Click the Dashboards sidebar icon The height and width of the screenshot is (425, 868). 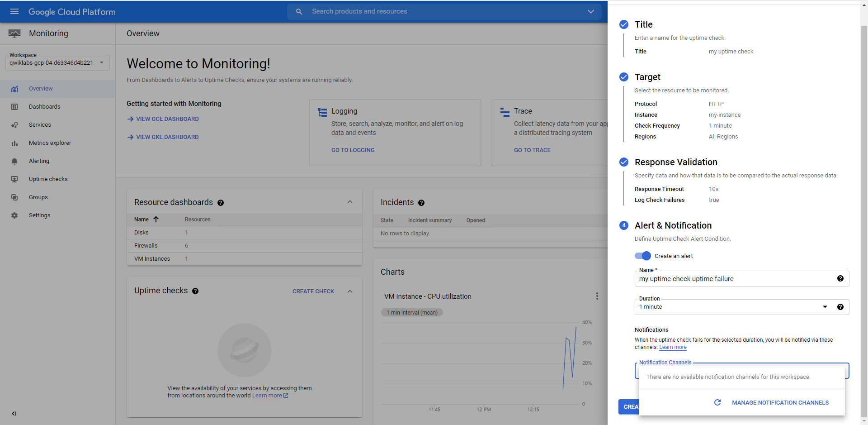click(14, 107)
